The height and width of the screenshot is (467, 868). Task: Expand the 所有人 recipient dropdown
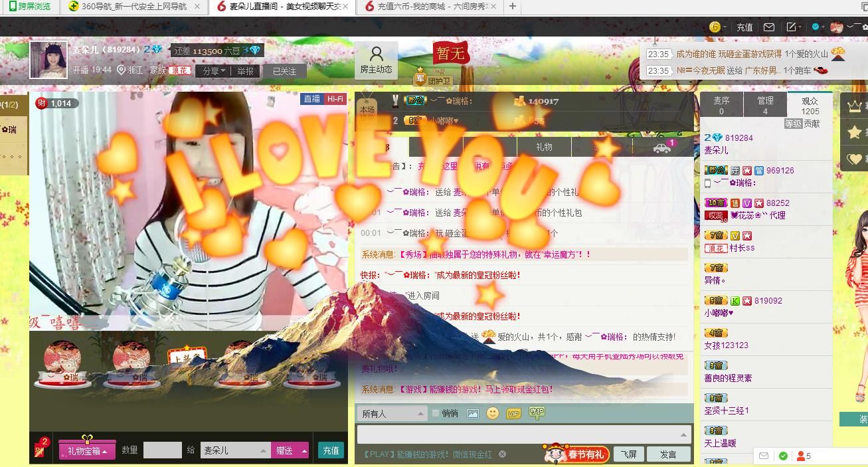(392, 413)
